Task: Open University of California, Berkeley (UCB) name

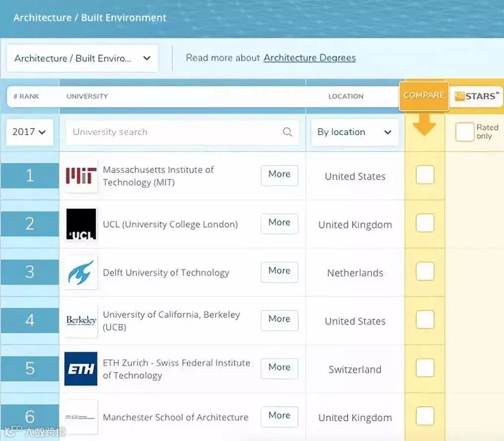Action: (x=171, y=321)
